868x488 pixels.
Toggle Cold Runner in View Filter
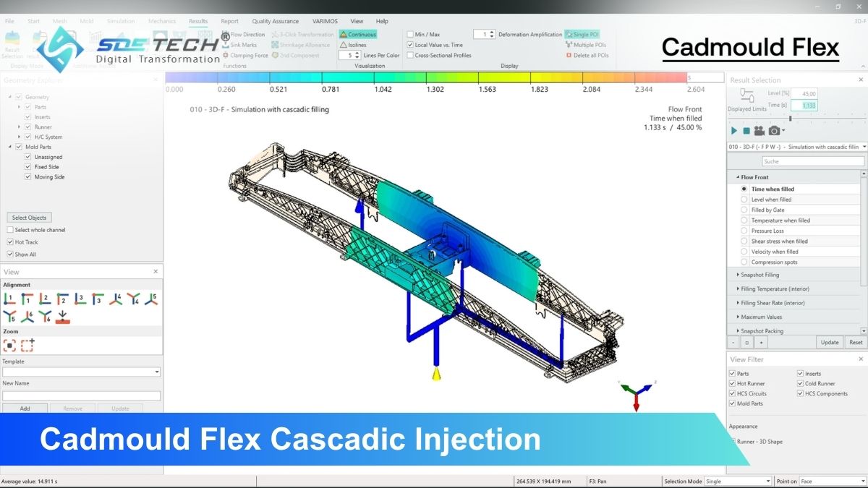801,383
